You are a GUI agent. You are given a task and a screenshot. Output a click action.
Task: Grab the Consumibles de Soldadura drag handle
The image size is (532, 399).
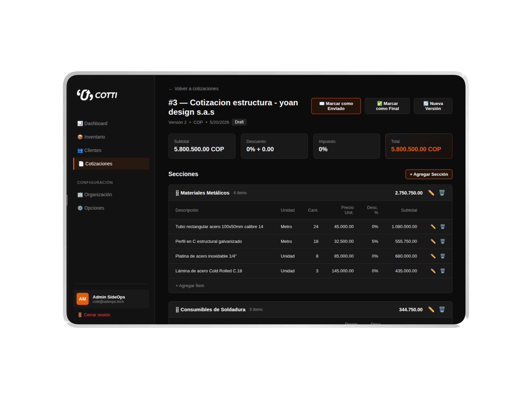[x=177, y=310]
